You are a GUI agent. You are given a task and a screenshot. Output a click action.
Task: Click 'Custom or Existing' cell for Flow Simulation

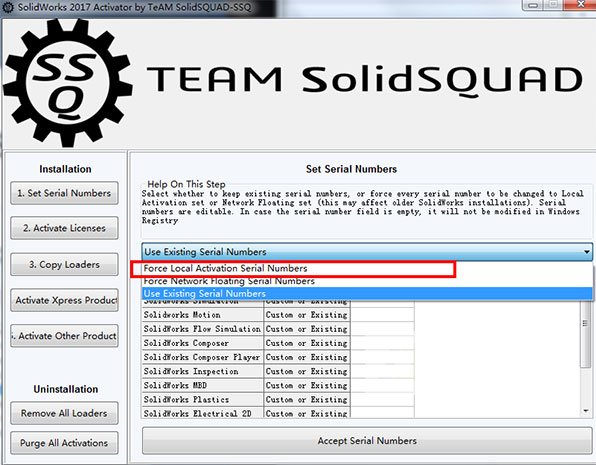[x=307, y=329]
